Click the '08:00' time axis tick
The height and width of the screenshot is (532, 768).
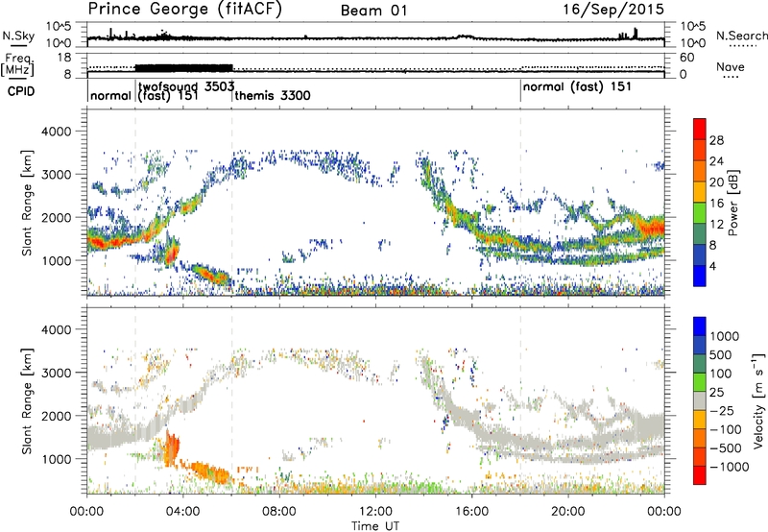279,512
